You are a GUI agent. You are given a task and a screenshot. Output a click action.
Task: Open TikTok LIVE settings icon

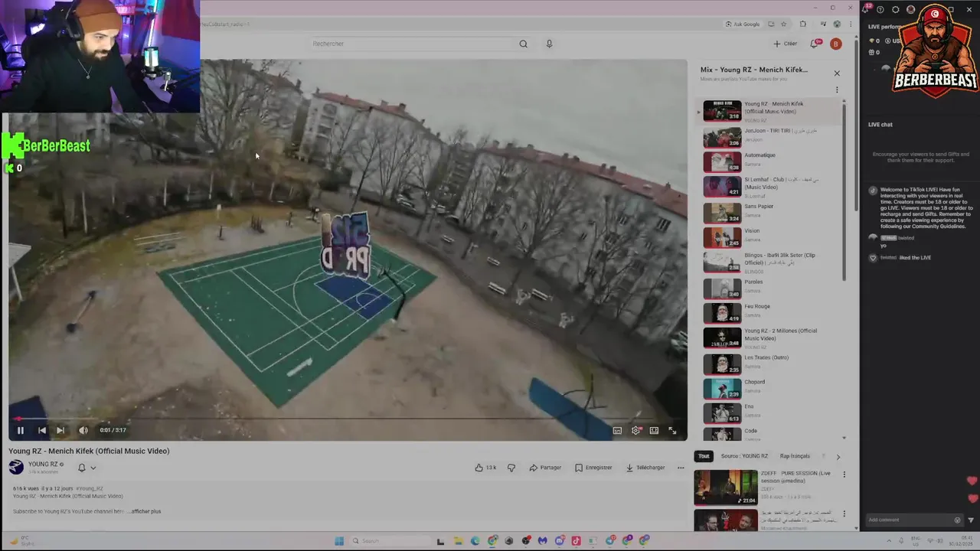896,9
